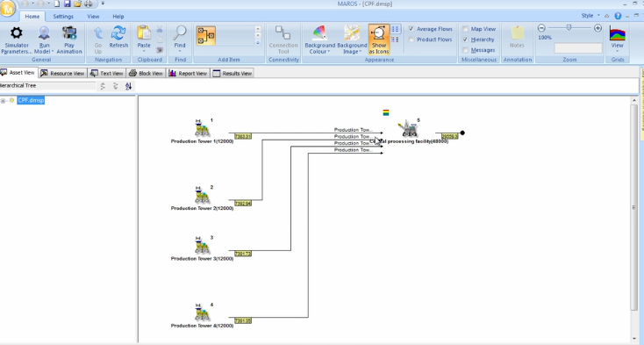The image size is (644, 345).
Task: Open Settings ribbon tab
Action: (63, 17)
